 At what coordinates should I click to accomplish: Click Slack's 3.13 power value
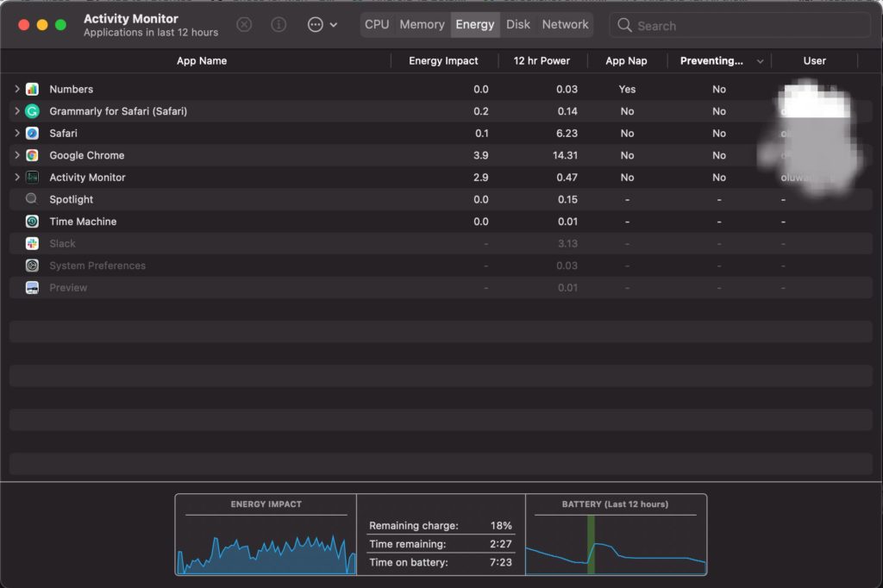[567, 243]
